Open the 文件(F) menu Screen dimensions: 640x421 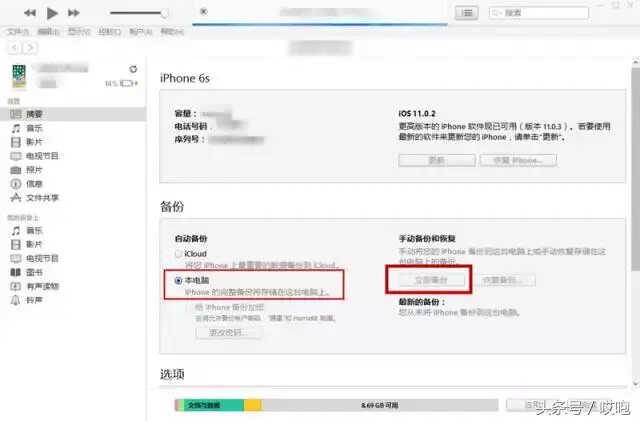(18, 32)
